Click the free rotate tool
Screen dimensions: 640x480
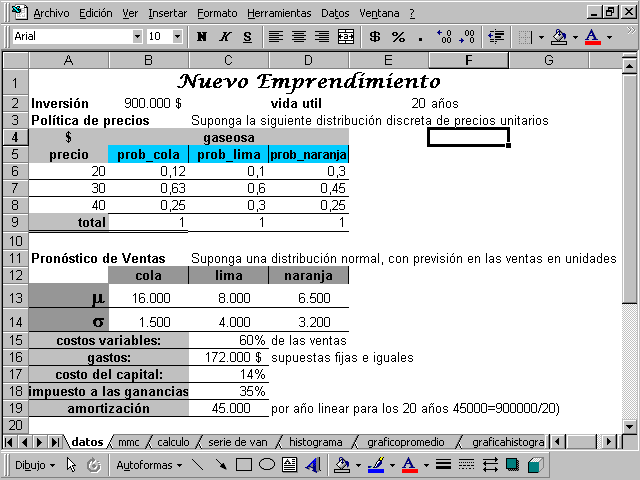(94, 465)
